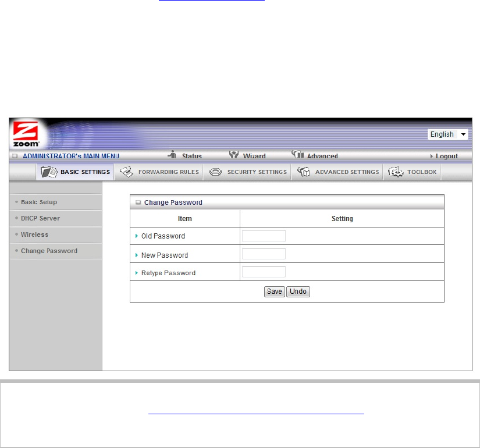Click the Basic Settings folder icon
The image size is (480, 448).
49,172
